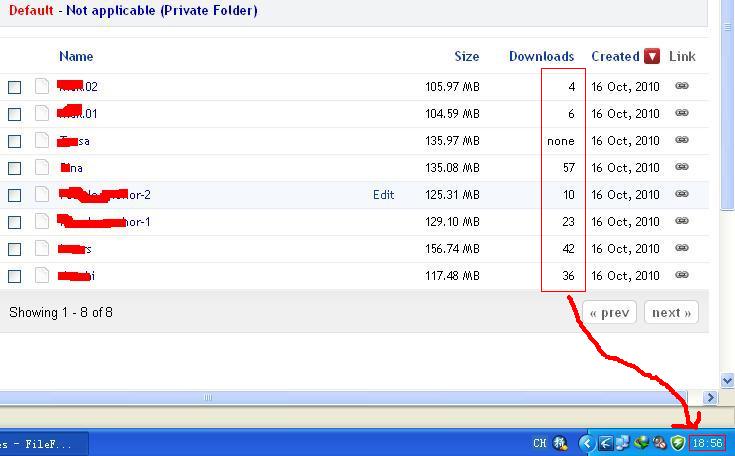
Task: Click link icon in the 117.48 MB row
Action: 682,275
